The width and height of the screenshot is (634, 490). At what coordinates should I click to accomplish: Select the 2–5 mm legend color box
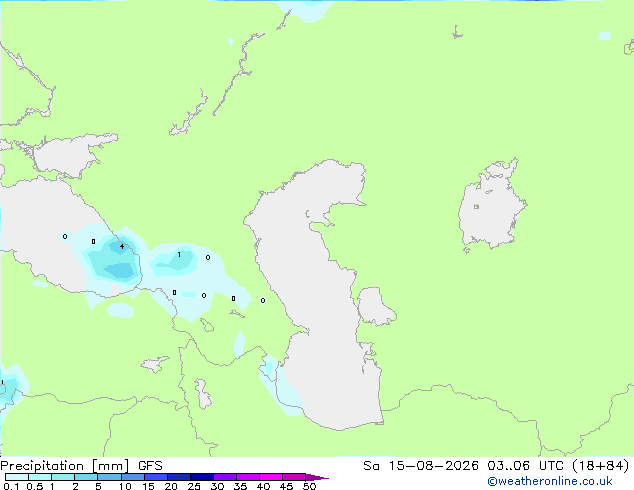[86, 477]
